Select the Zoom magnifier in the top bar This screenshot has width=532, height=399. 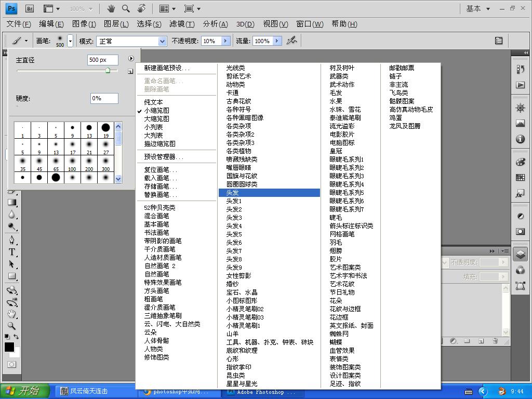point(126,8)
